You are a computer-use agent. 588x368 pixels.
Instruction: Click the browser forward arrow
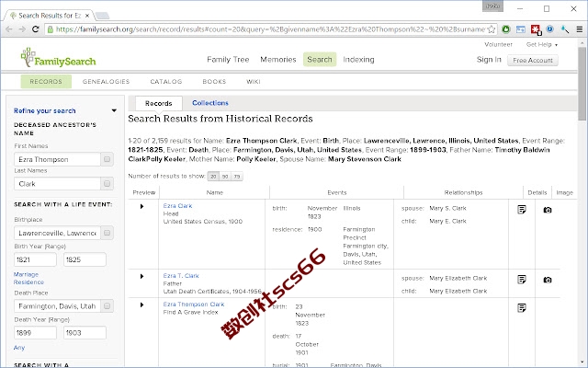[x=22, y=29]
